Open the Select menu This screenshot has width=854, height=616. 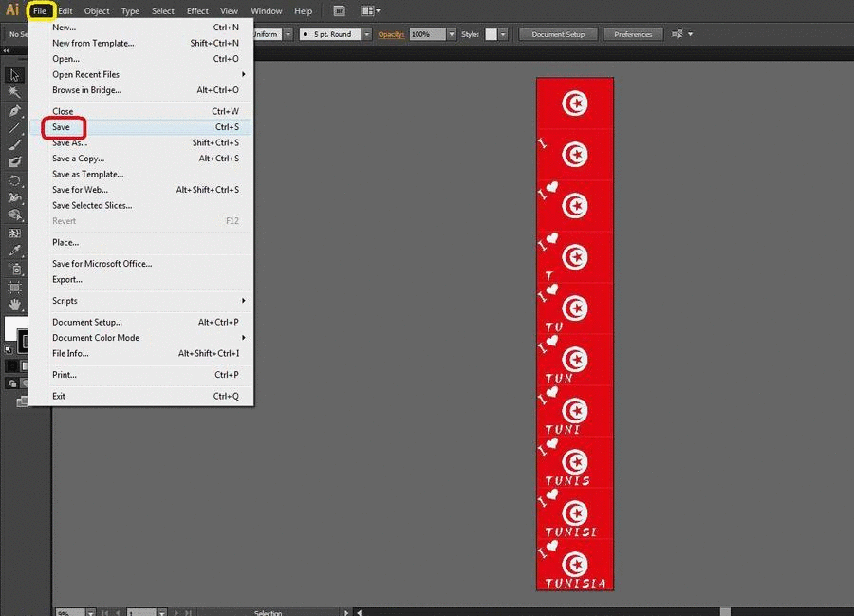pos(163,10)
